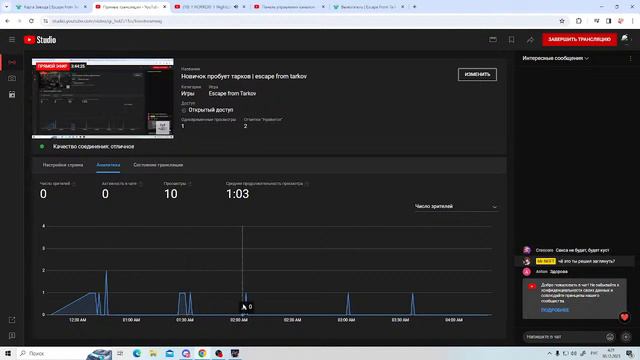Open the emoji picker in chat input
Screen dimensions: 640x360
[x=610, y=337]
